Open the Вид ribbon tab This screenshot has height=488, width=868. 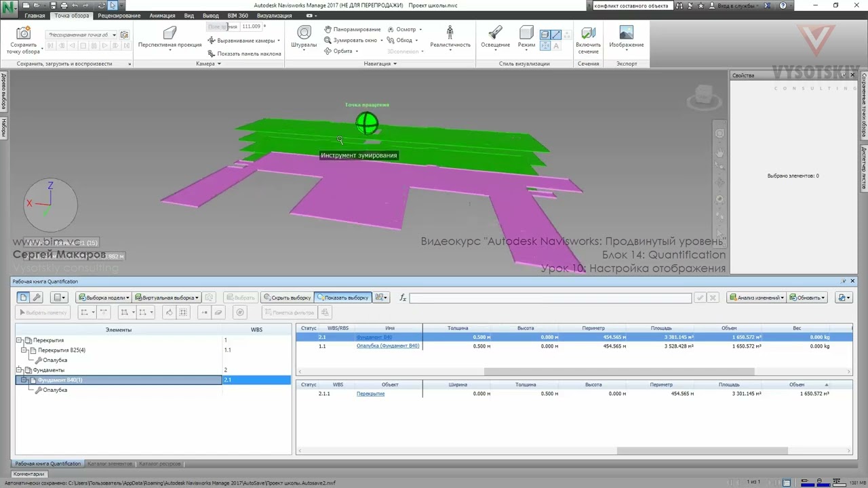[189, 16]
